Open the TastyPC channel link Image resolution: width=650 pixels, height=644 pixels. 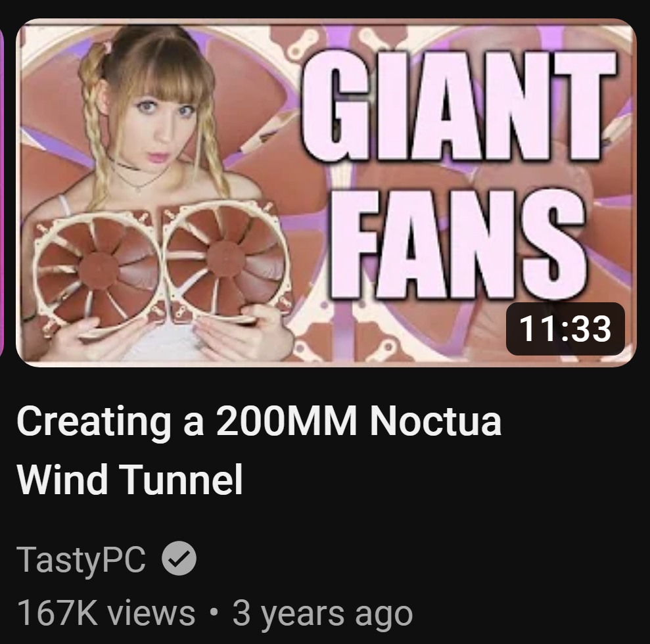[x=81, y=559]
